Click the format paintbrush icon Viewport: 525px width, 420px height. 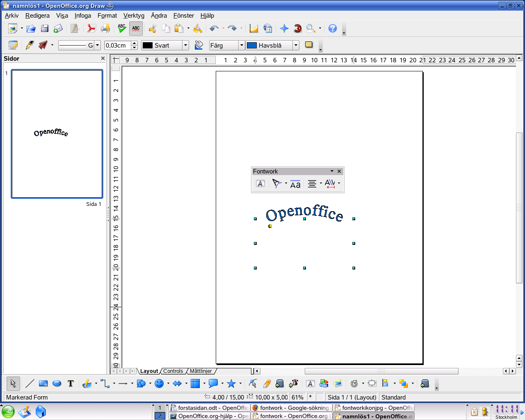[198, 28]
